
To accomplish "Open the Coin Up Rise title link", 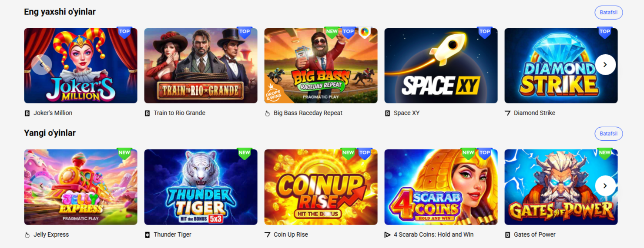I will click(x=291, y=235).
